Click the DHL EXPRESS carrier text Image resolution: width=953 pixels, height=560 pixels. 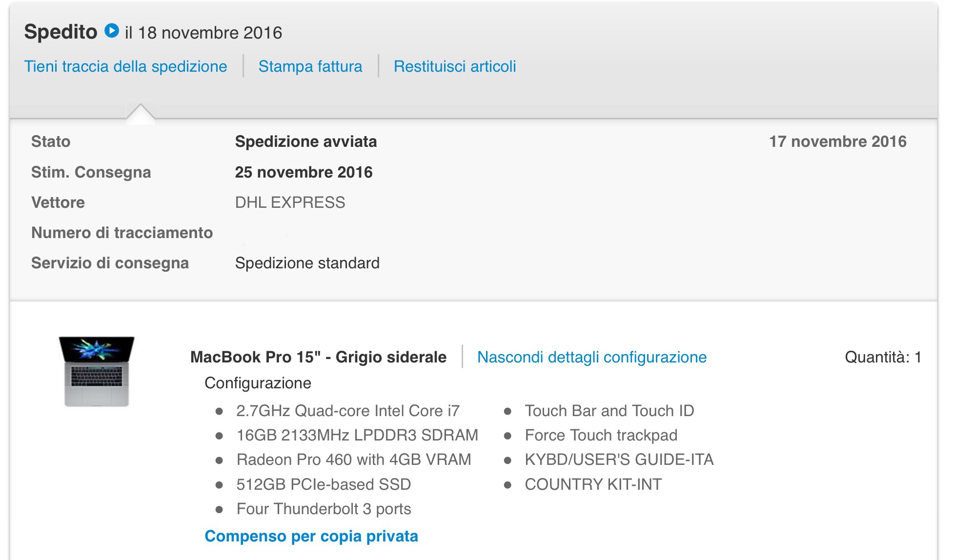(290, 202)
